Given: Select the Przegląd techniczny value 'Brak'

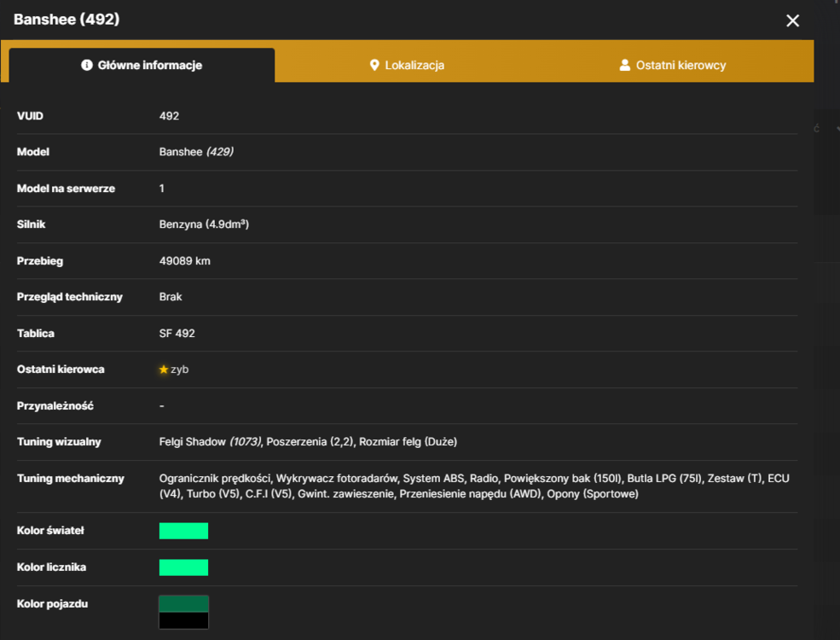Looking at the screenshot, I should [171, 296].
